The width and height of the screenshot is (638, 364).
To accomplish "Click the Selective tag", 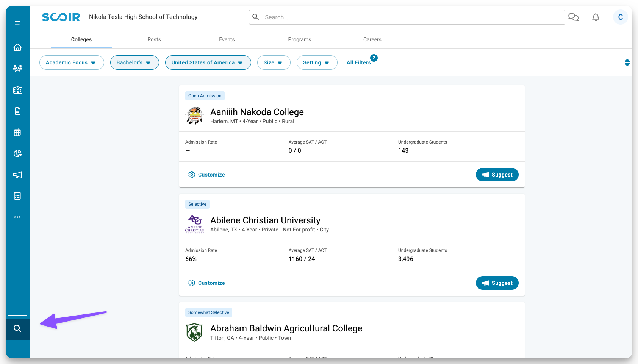I will click(197, 204).
